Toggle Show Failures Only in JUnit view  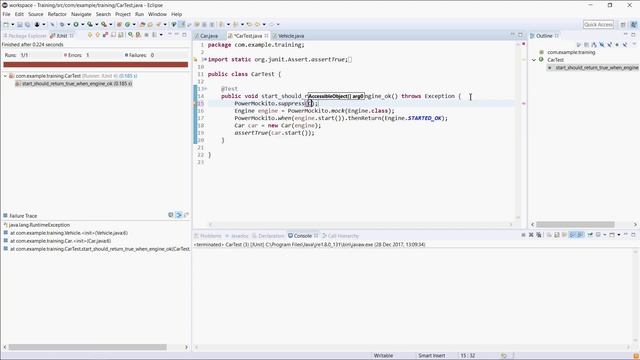(x=105, y=35)
